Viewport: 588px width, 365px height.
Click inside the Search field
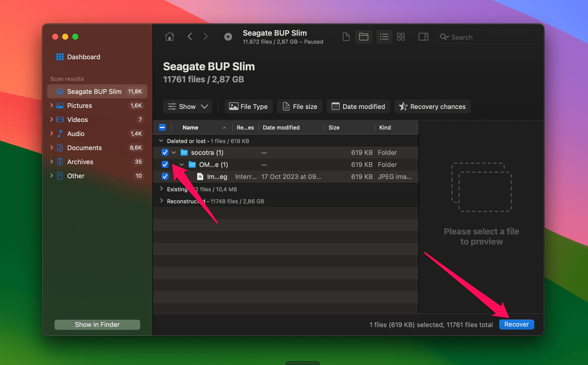click(488, 37)
